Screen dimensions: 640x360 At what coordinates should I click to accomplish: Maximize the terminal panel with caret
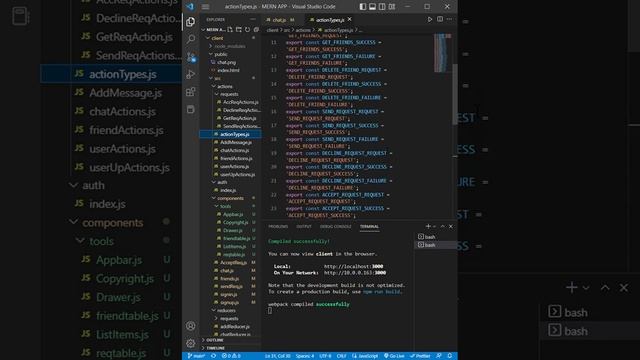[x=442, y=227]
